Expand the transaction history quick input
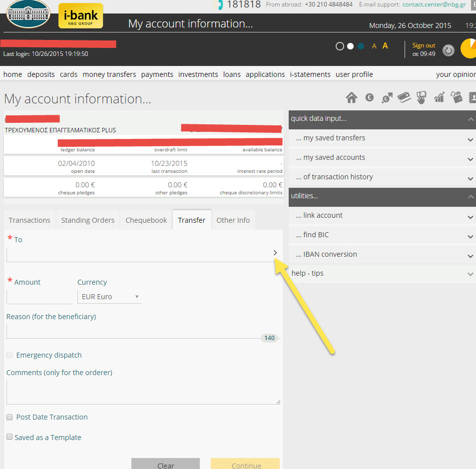476x469 pixels. click(x=471, y=178)
